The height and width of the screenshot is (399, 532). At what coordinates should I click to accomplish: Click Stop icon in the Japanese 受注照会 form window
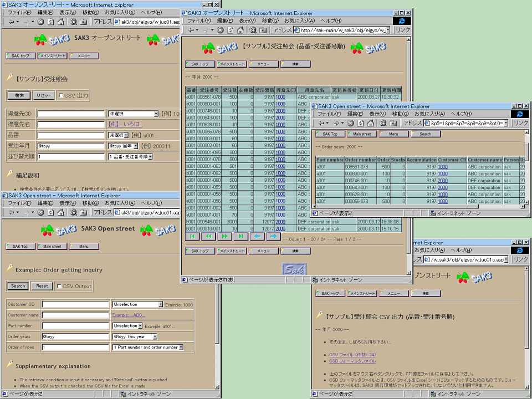coord(42,22)
